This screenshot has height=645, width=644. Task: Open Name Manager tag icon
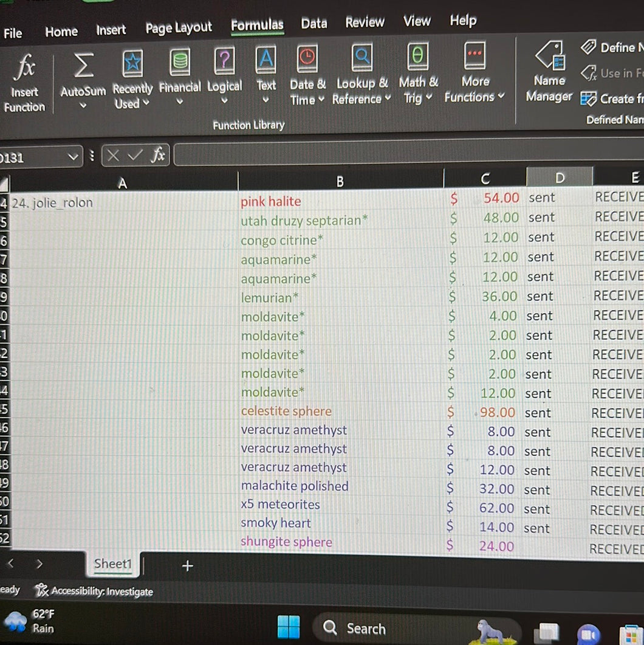pyautogui.click(x=550, y=55)
